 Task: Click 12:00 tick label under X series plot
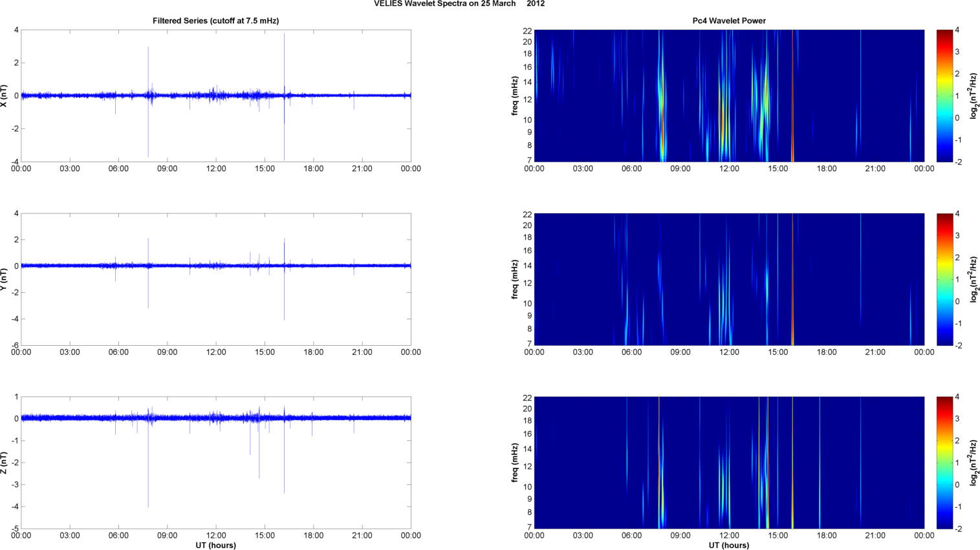pyautogui.click(x=215, y=169)
